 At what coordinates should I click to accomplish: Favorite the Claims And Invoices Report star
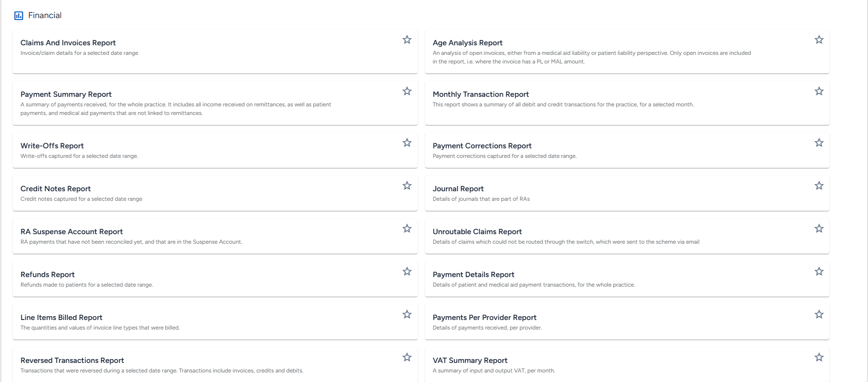click(x=407, y=40)
